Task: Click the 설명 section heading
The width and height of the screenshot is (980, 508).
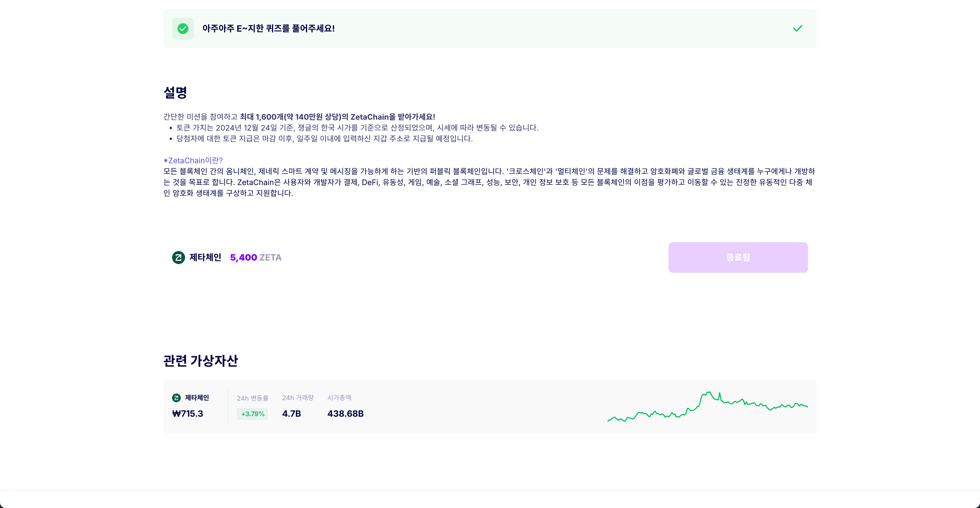Action: [x=175, y=92]
